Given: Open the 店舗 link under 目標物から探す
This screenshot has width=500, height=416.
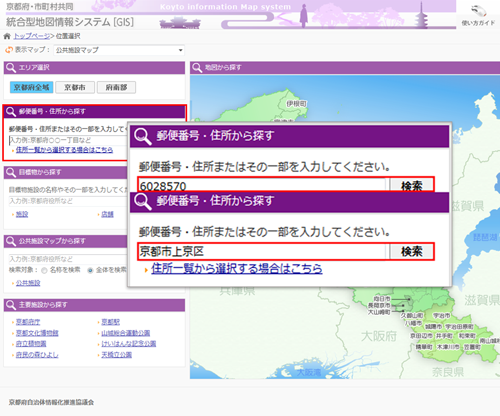Looking at the screenshot, I should click(x=107, y=214).
